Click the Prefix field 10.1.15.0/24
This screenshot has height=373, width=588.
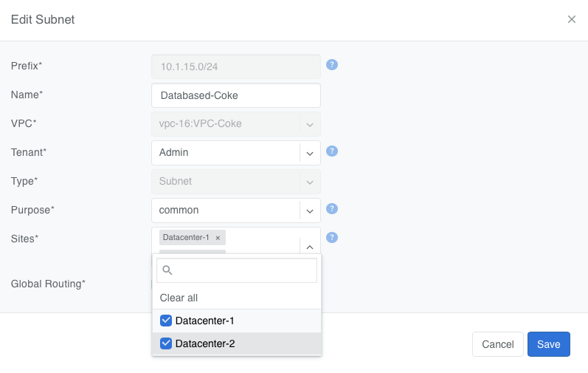point(235,66)
